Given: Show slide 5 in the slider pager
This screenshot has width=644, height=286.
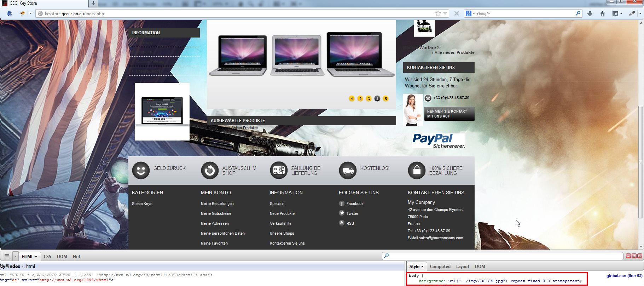Looking at the screenshot, I should coord(386,99).
